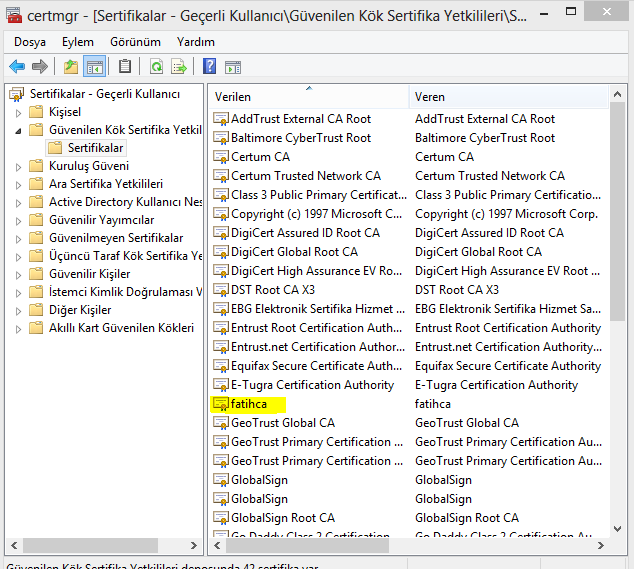Go up one level folder icon
This screenshot has width=634, height=569.
pyautogui.click(x=71, y=66)
